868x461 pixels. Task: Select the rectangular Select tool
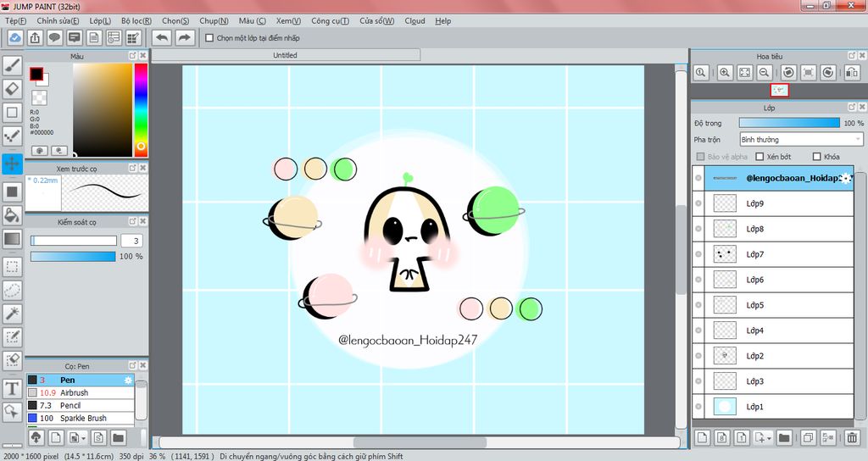pyautogui.click(x=12, y=267)
